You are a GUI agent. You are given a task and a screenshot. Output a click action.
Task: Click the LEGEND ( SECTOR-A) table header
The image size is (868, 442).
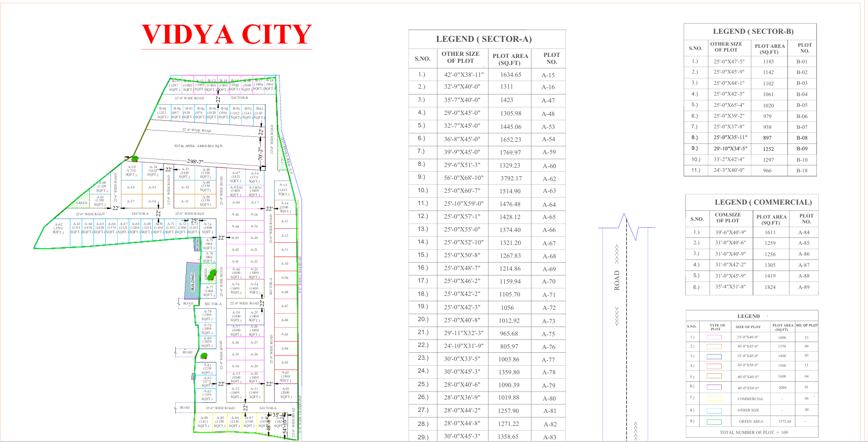484,39
